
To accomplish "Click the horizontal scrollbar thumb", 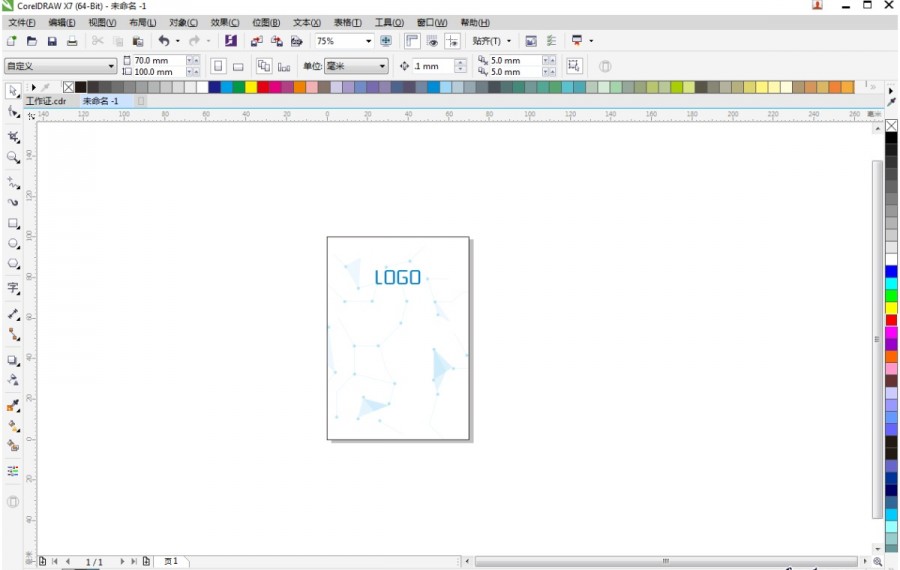I will (666, 561).
